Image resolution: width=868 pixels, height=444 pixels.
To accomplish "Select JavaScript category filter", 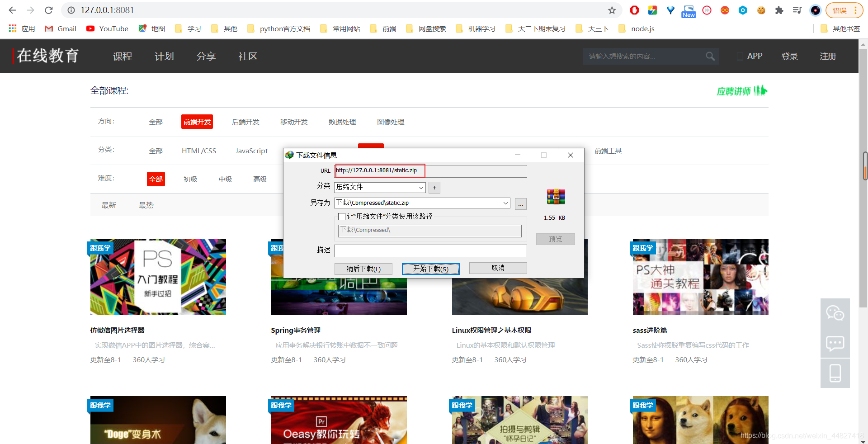I will click(x=251, y=151).
